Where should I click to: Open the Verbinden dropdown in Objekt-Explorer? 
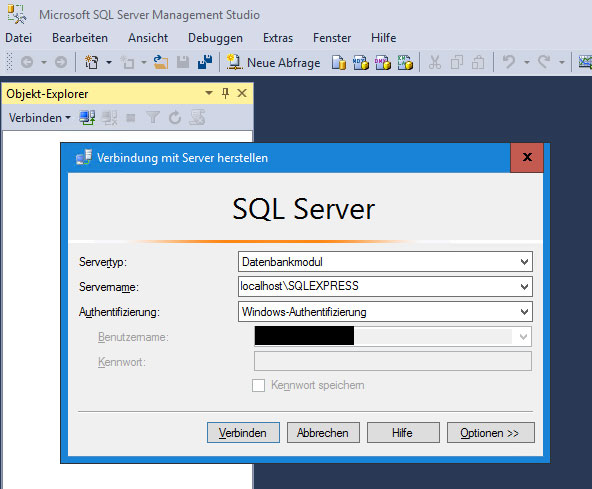coord(40,118)
